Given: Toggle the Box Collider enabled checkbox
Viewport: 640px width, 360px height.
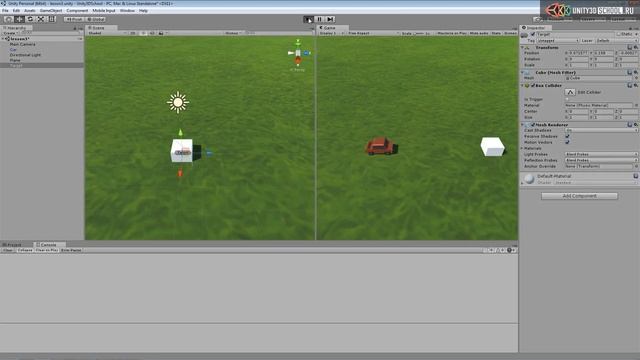Looking at the screenshot, I should (x=533, y=86).
